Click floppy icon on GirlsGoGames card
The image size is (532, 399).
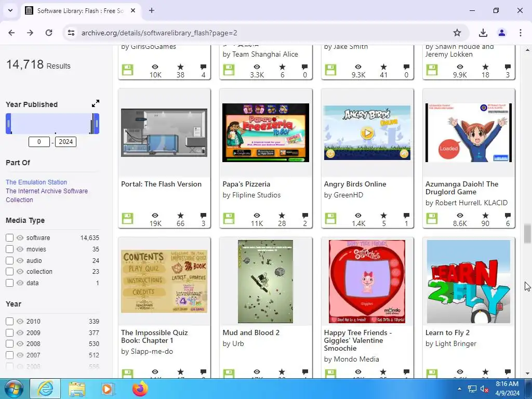(128, 70)
